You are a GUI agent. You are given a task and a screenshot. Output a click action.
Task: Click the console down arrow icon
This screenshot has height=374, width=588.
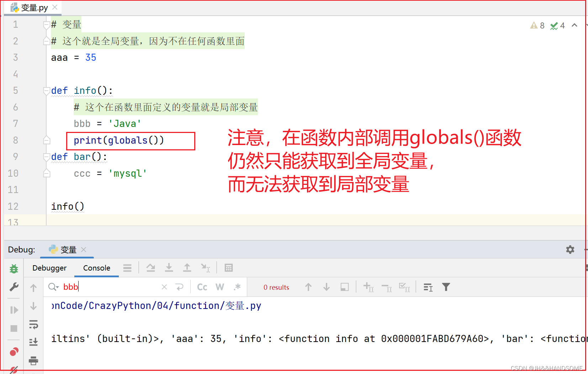[33, 306]
